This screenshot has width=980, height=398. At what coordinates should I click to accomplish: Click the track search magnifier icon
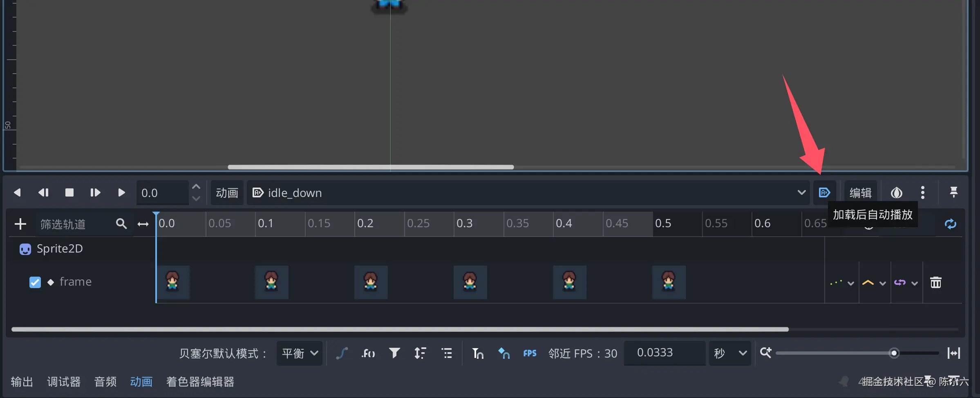click(x=121, y=224)
